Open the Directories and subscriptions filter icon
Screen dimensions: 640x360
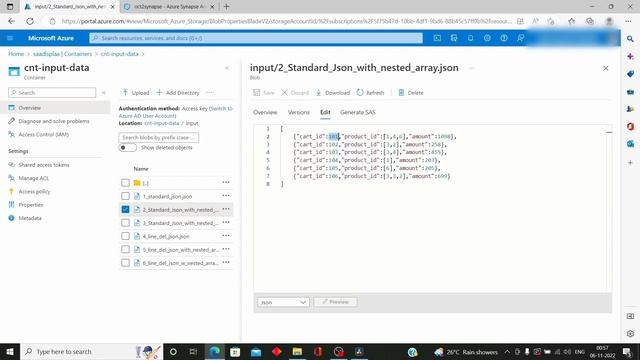click(x=454, y=38)
